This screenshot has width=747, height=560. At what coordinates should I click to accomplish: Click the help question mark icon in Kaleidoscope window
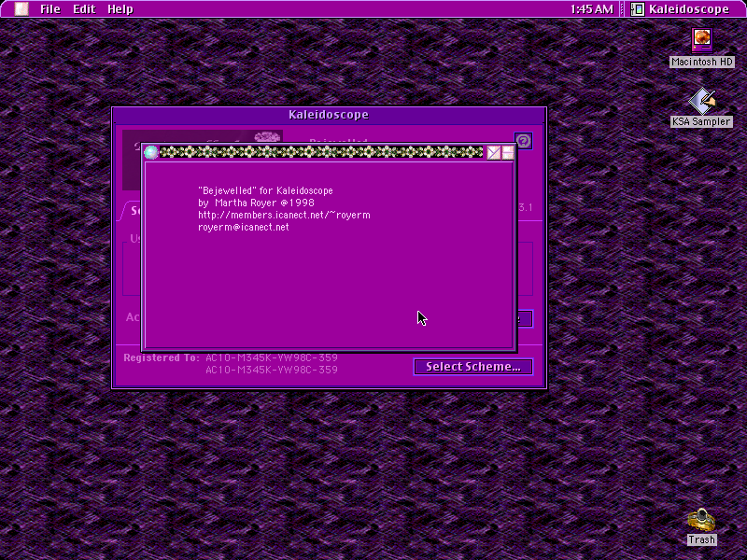(524, 141)
